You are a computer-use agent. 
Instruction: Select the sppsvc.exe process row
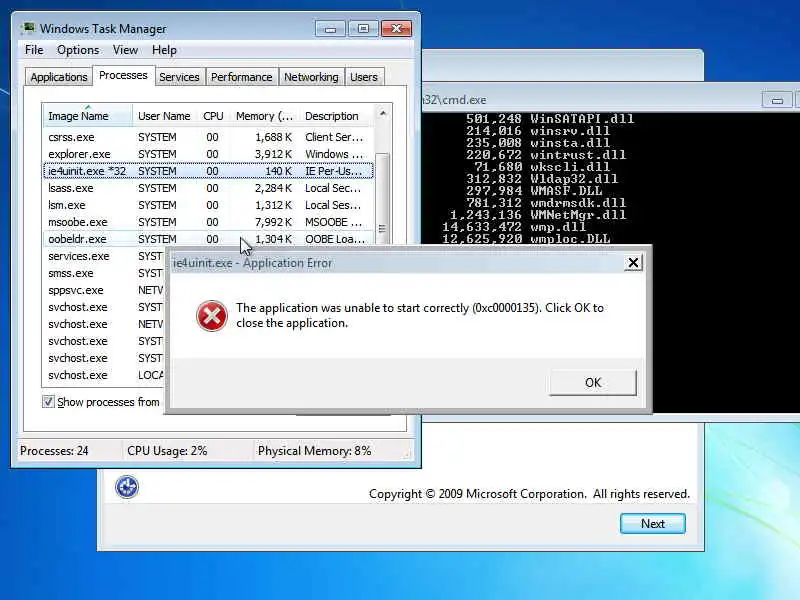[105, 290]
